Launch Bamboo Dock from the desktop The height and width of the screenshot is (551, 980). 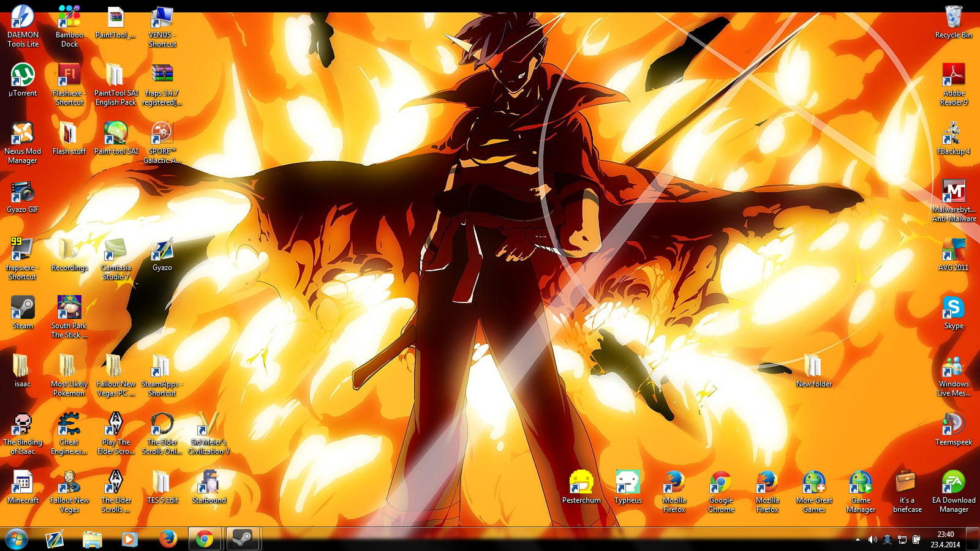pyautogui.click(x=69, y=27)
